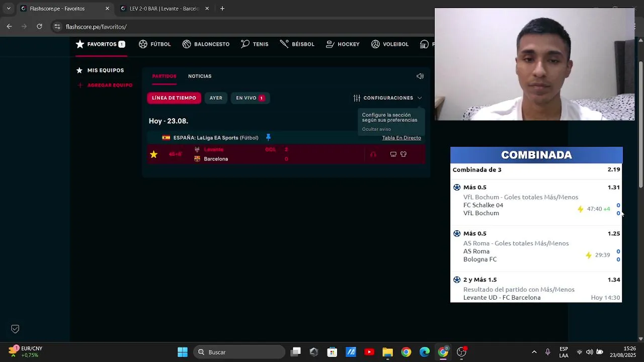Open Task View on taskbar
644x362 pixels.
(296, 352)
